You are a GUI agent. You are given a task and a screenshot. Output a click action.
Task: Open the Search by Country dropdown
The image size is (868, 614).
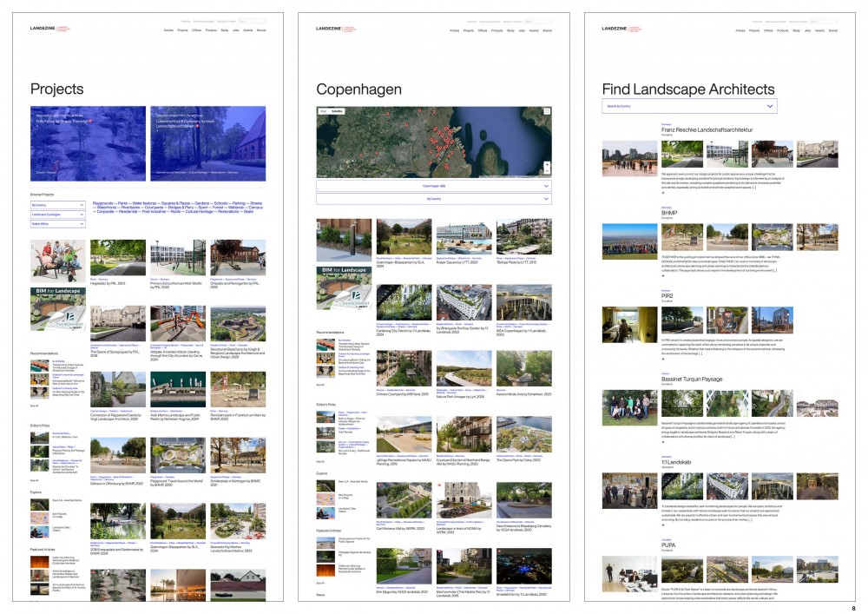click(x=689, y=106)
